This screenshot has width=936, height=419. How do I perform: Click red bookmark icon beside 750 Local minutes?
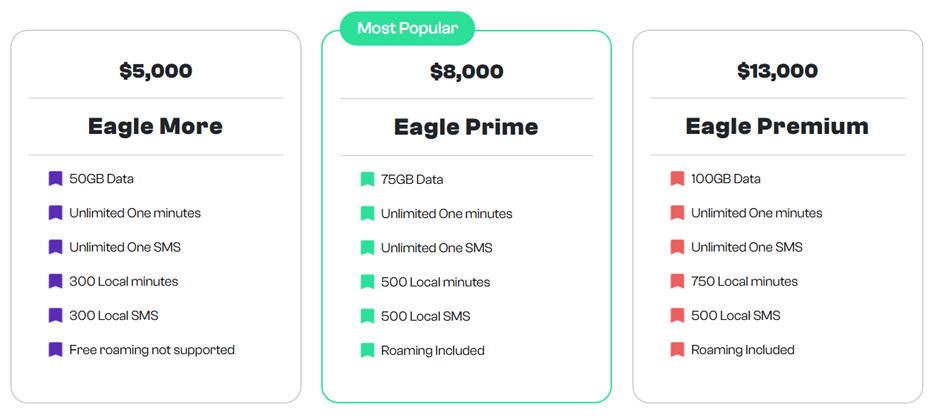point(677,281)
